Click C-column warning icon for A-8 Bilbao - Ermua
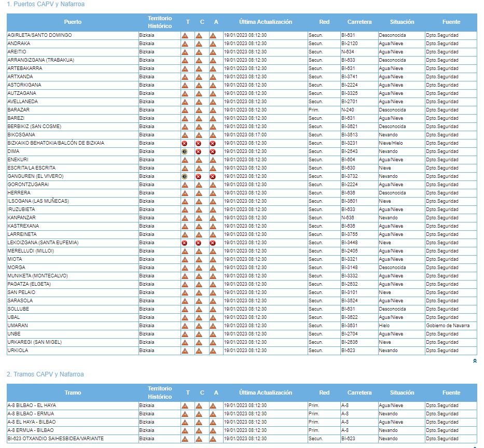 click(199, 414)
